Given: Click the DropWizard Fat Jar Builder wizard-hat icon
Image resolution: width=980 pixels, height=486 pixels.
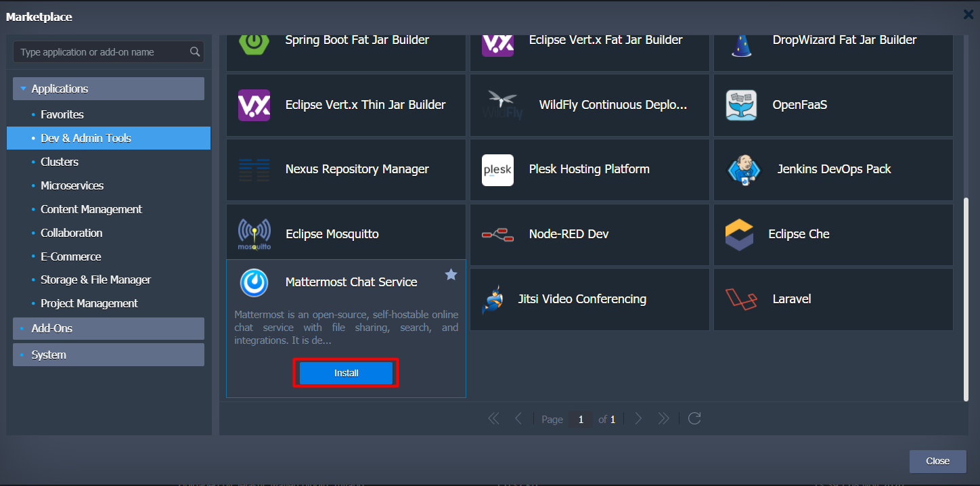Looking at the screenshot, I should click(x=741, y=45).
